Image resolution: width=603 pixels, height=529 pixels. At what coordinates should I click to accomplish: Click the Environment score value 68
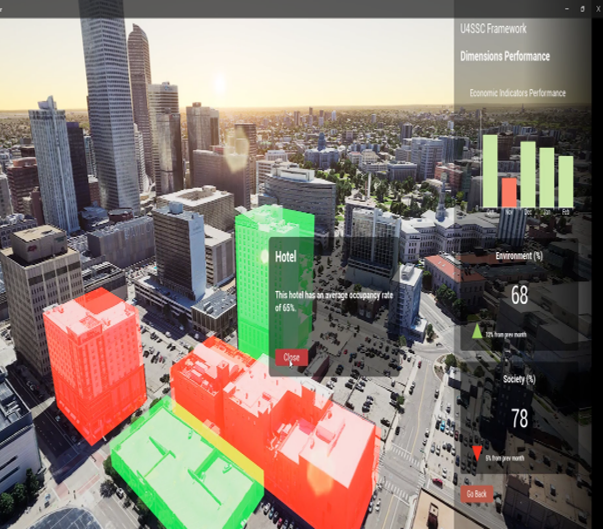click(519, 295)
